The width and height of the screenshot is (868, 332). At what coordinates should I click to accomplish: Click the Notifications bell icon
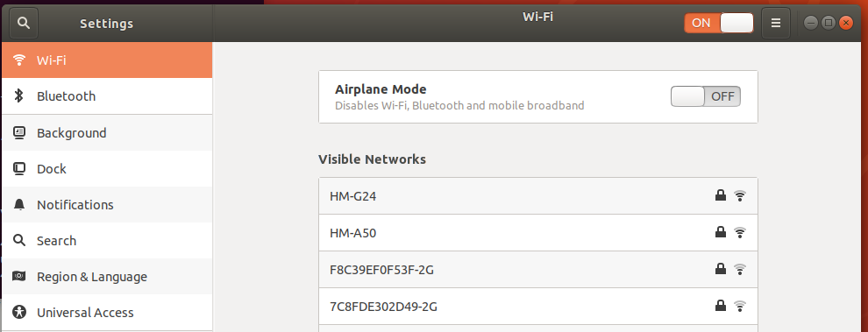(x=19, y=205)
